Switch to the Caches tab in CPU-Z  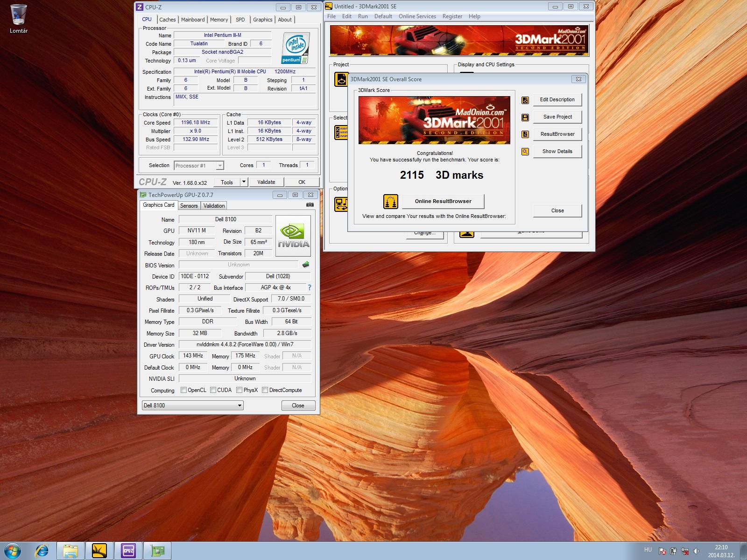[167, 20]
